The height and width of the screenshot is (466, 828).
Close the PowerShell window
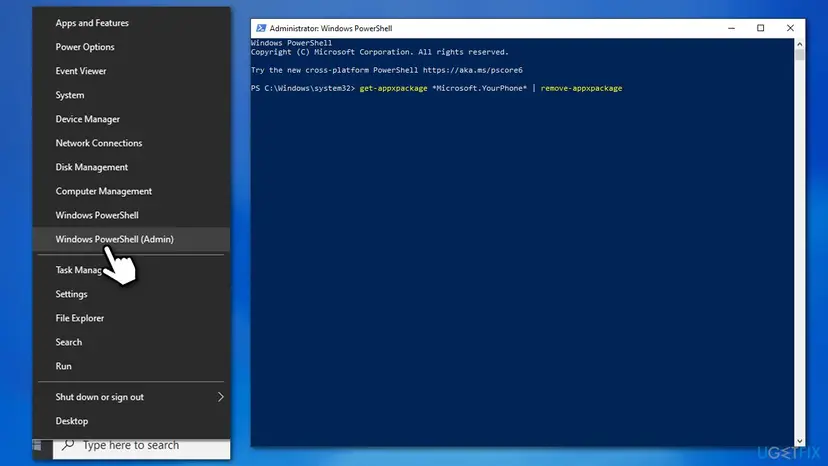click(x=790, y=28)
